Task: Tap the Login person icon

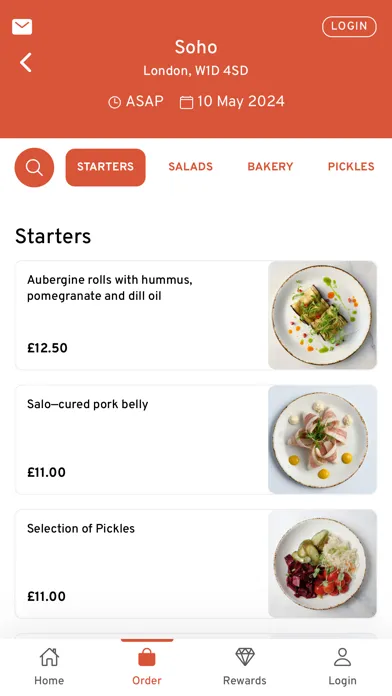Action: [342, 657]
